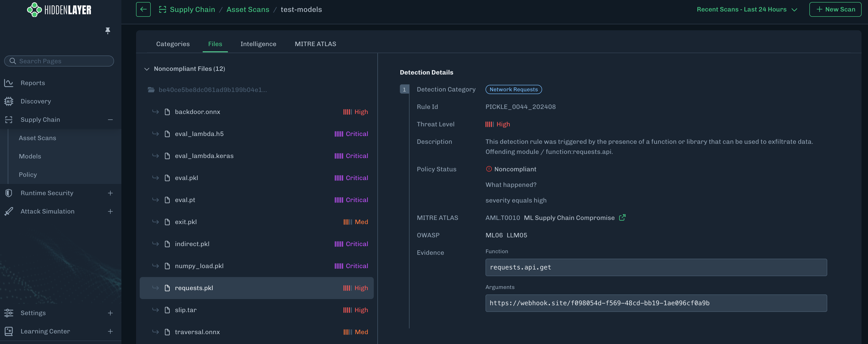Click the webhook.site URL arguments box
The height and width of the screenshot is (344, 868).
click(x=656, y=303)
